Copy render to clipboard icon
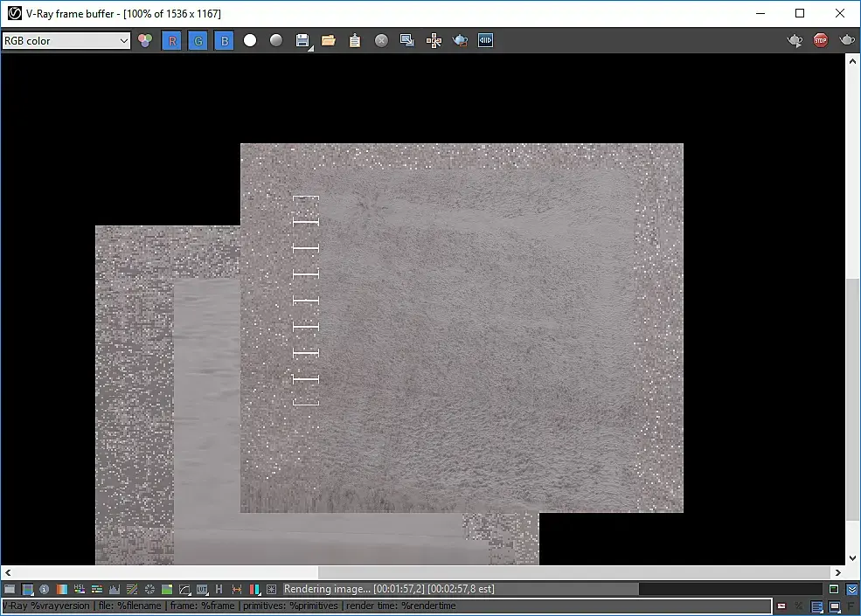This screenshot has width=861, height=616. pyautogui.click(x=355, y=40)
